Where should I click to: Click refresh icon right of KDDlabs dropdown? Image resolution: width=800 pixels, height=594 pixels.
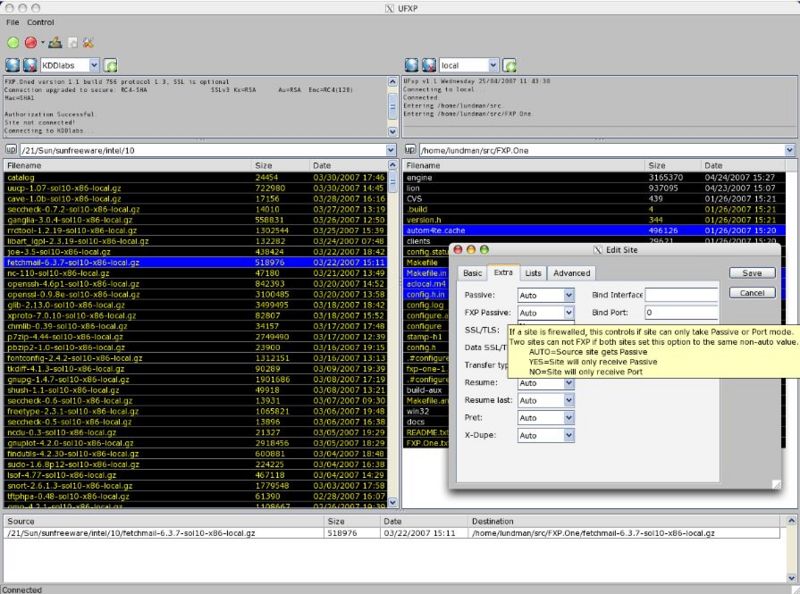110,65
